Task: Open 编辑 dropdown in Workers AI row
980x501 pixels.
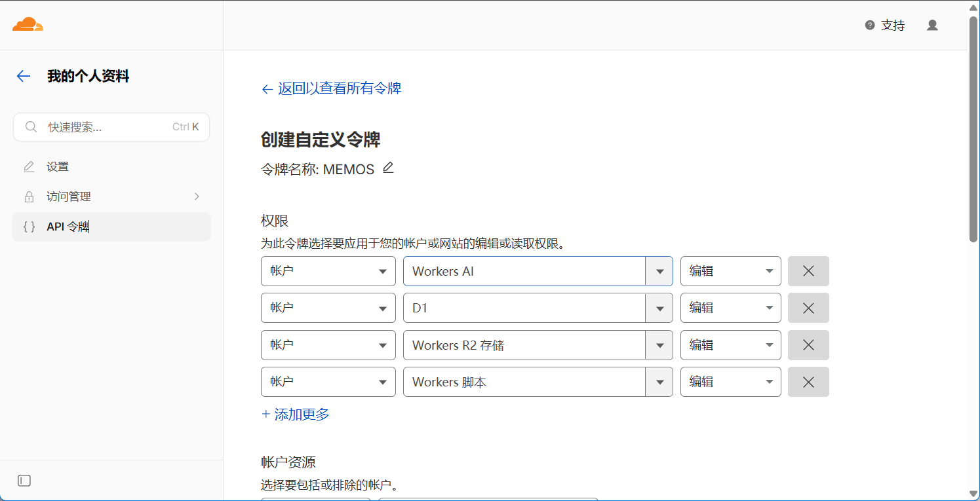Action: (x=731, y=271)
